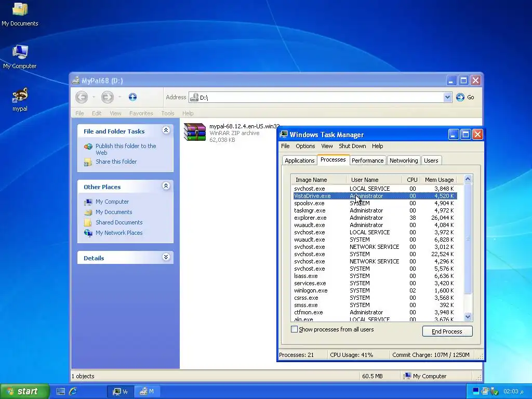Collapse the File and Folder Tasks panel
532x399 pixels.
(166, 130)
